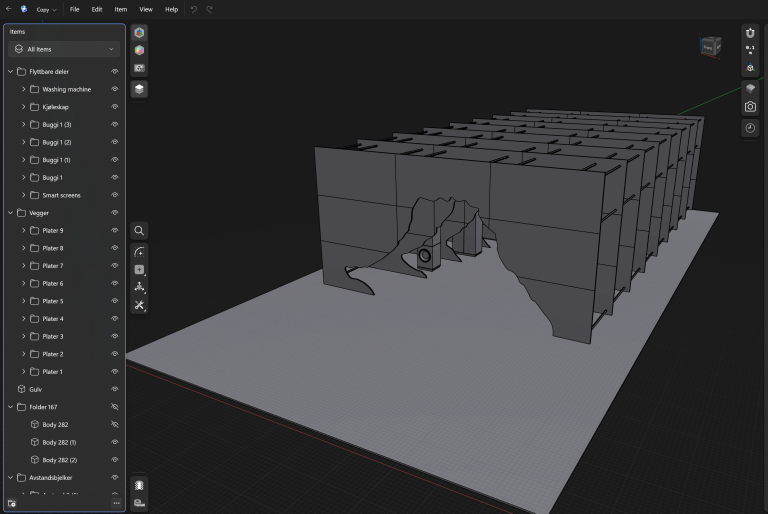Screen dimensions: 768x514
Task: Open the Tools wrench icon menu
Action: (139, 305)
